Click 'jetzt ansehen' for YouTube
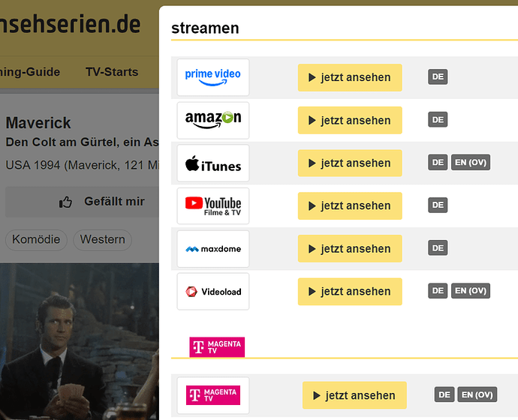Image resolution: width=518 pixels, height=420 pixels. [350, 206]
